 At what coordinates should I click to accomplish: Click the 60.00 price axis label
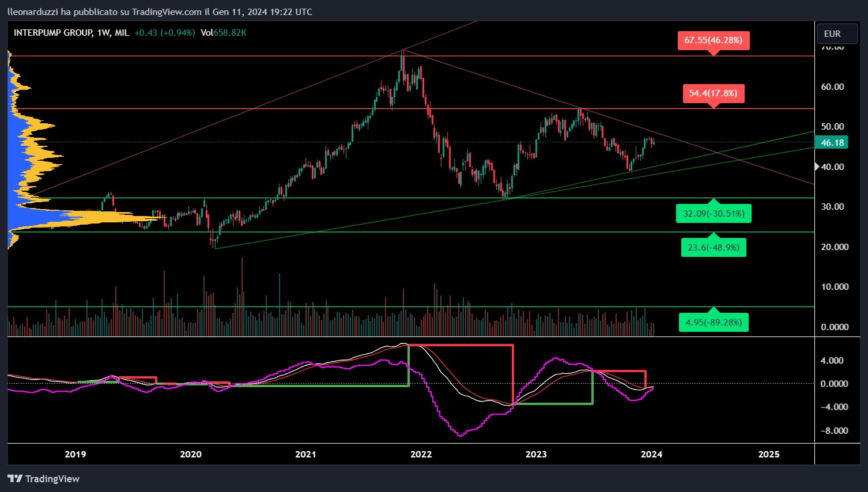tap(832, 87)
